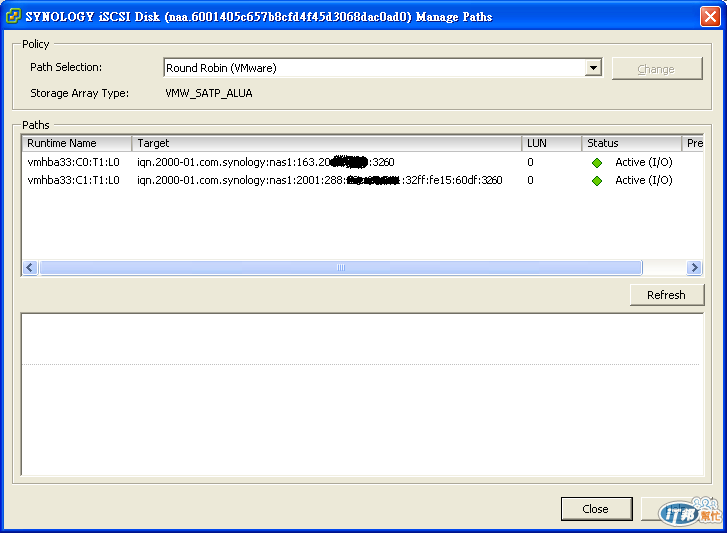727x533 pixels.
Task: Sort by Status column header
Action: click(631, 143)
